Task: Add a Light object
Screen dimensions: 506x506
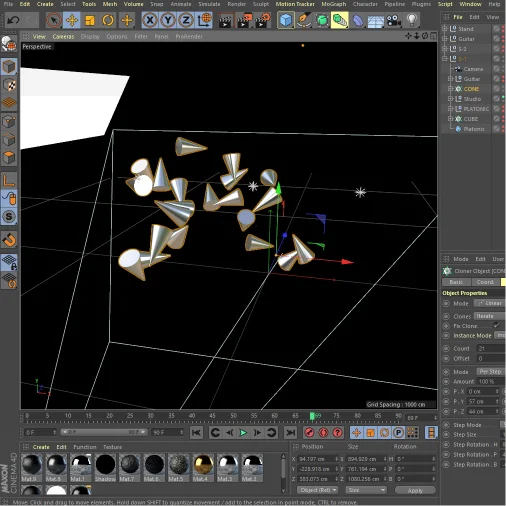Action: pos(412,20)
